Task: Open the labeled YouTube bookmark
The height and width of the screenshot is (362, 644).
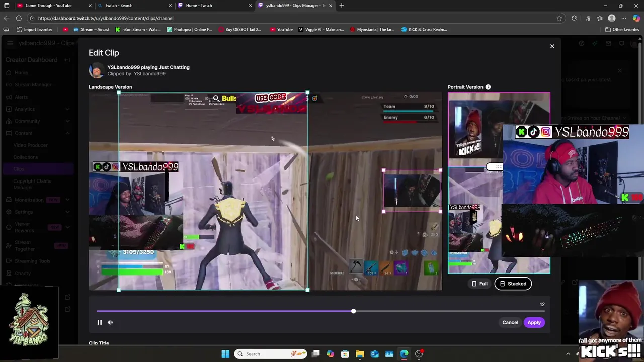Action: click(281, 29)
